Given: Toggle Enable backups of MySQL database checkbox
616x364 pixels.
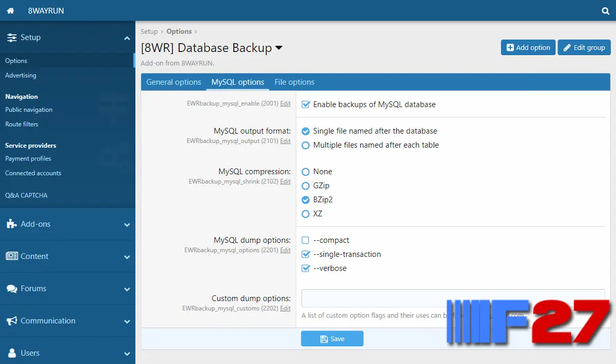Looking at the screenshot, I should 305,105.
